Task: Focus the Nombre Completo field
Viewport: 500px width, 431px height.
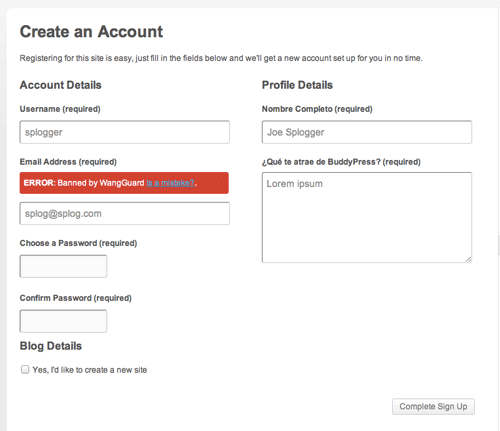Action: pos(367,132)
